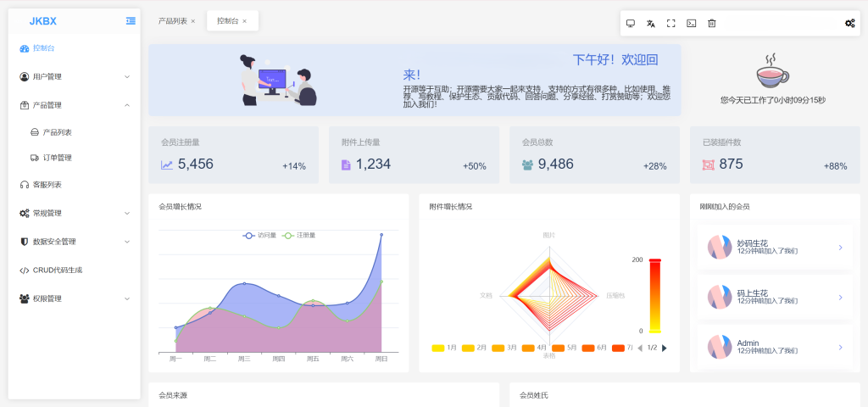Expand the 数据安全管理 menu
Viewport: 868px width, 407px height.
[75, 242]
